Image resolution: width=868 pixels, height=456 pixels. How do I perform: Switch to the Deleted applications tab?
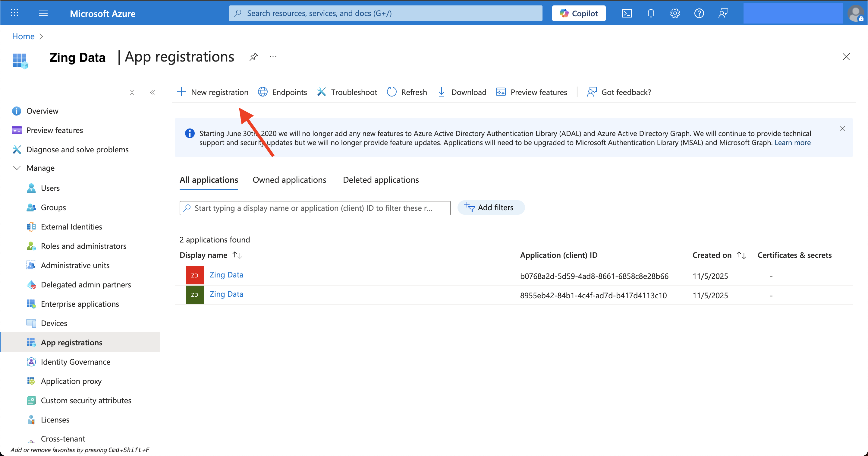pyautogui.click(x=380, y=180)
